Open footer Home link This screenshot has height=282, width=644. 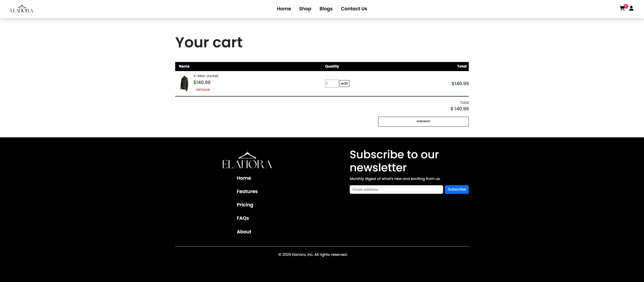[244, 178]
